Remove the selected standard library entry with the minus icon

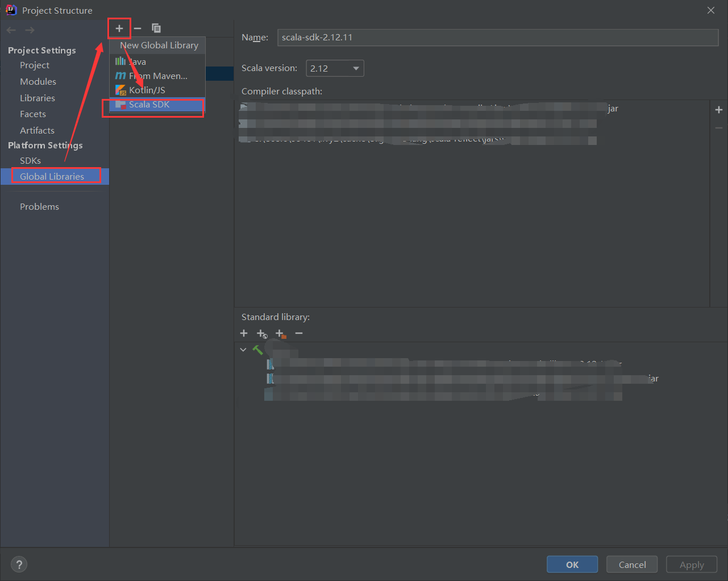299,333
